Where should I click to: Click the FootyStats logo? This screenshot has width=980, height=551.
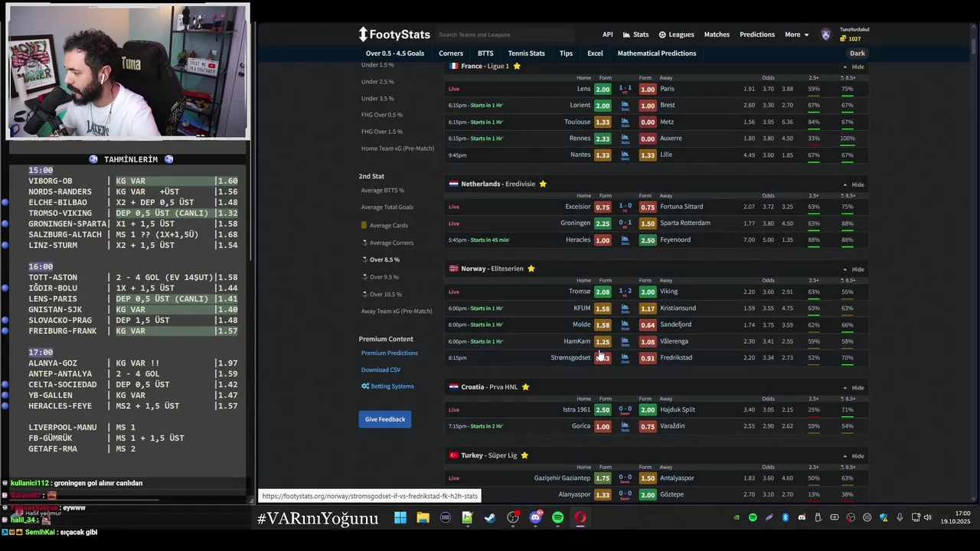pos(394,34)
